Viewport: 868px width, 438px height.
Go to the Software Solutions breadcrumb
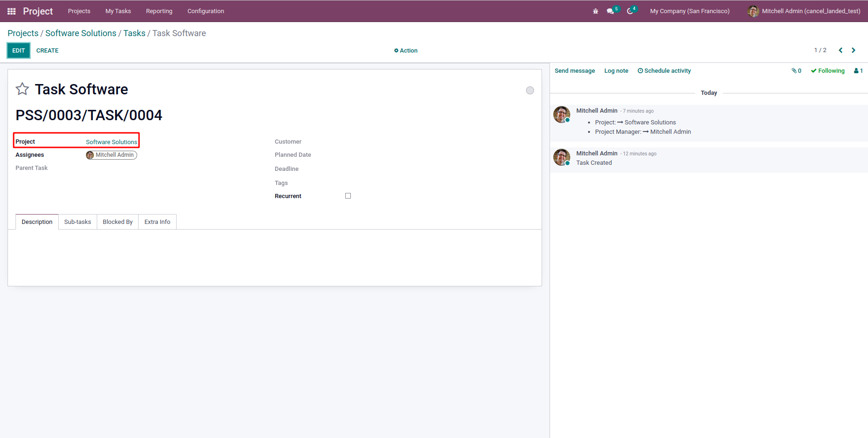[x=81, y=33]
